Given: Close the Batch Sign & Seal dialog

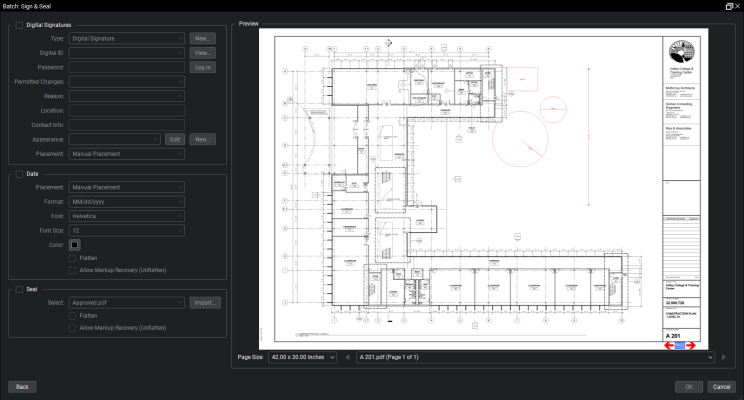Looking at the screenshot, I should [737, 6].
